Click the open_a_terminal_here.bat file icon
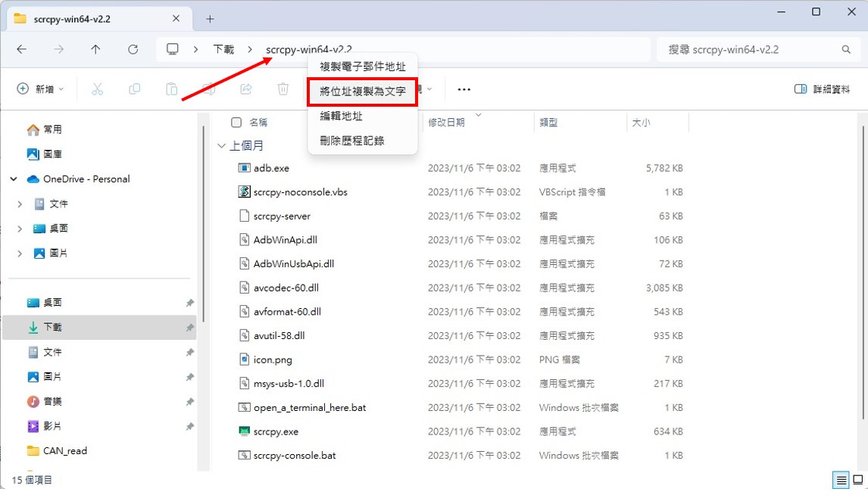 [244, 407]
